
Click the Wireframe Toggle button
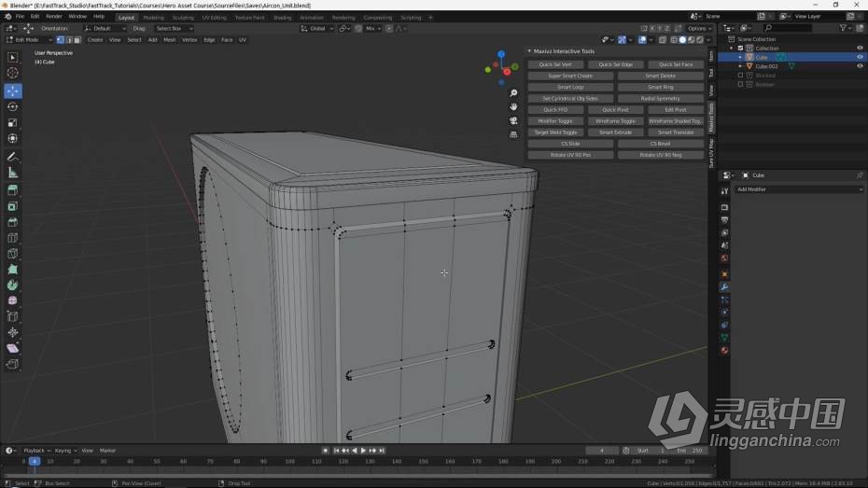click(616, 121)
